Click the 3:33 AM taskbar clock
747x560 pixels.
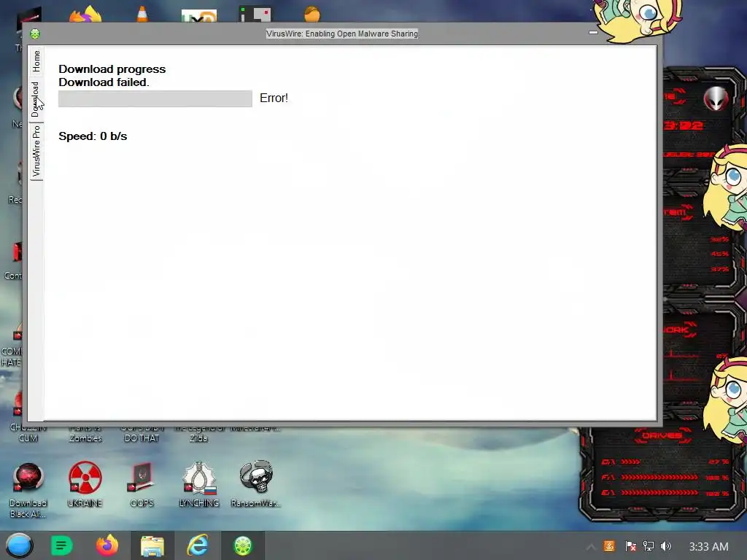click(x=709, y=547)
